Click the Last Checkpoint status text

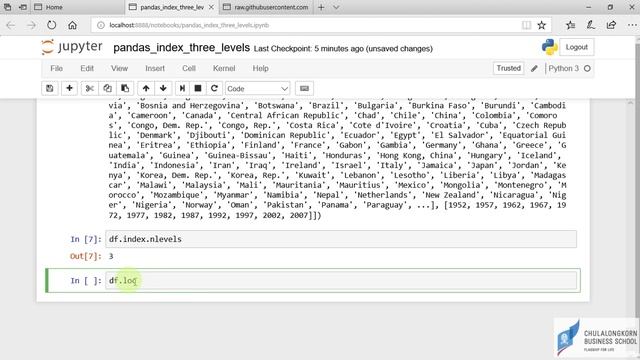tap(343, 49)
